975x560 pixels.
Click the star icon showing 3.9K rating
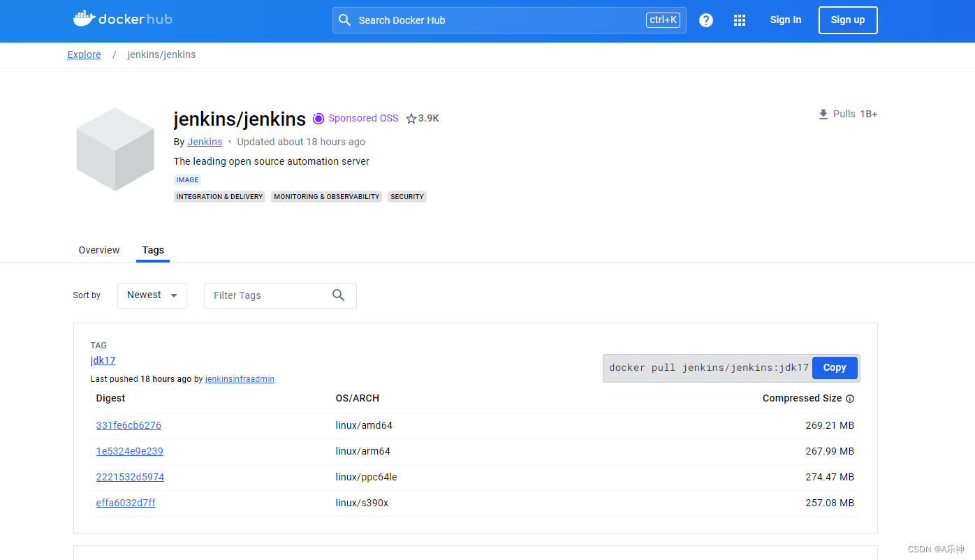(x=410, y=118)
